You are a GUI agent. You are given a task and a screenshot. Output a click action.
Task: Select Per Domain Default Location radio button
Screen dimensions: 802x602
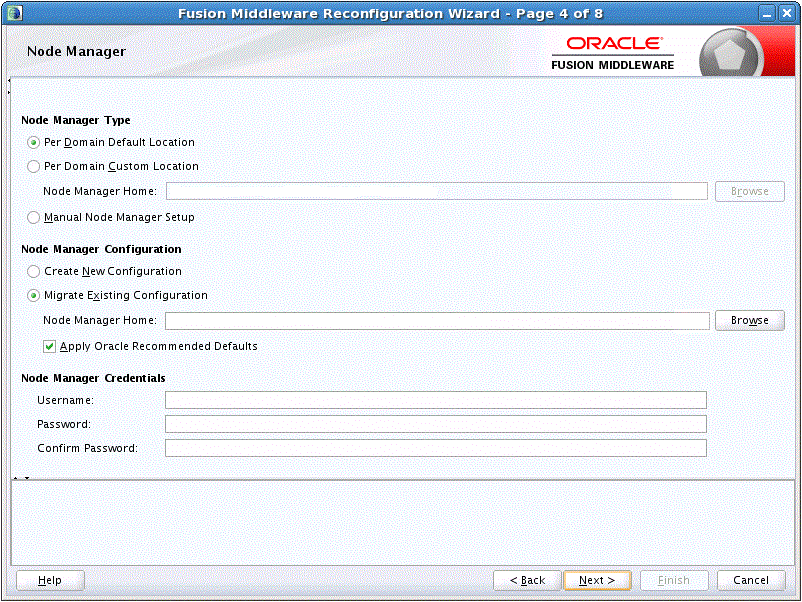click(x=33, y=142)
